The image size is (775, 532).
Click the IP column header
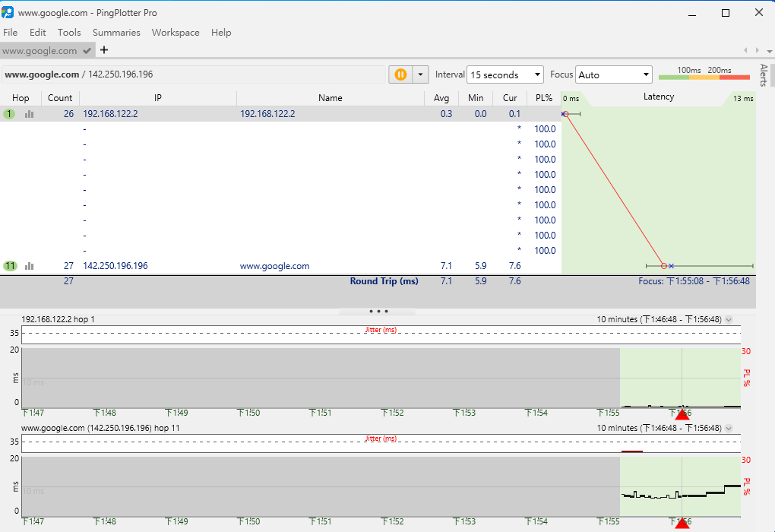[158, 98]
